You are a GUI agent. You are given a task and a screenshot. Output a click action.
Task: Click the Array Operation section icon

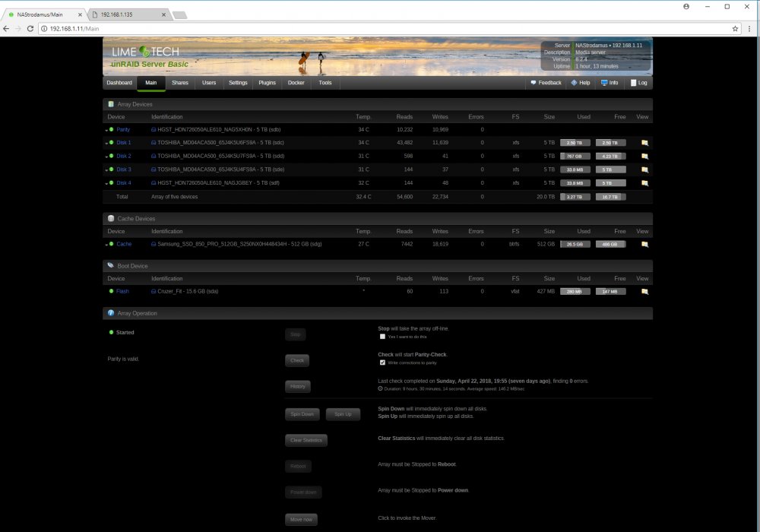click(x=111, y=313)
